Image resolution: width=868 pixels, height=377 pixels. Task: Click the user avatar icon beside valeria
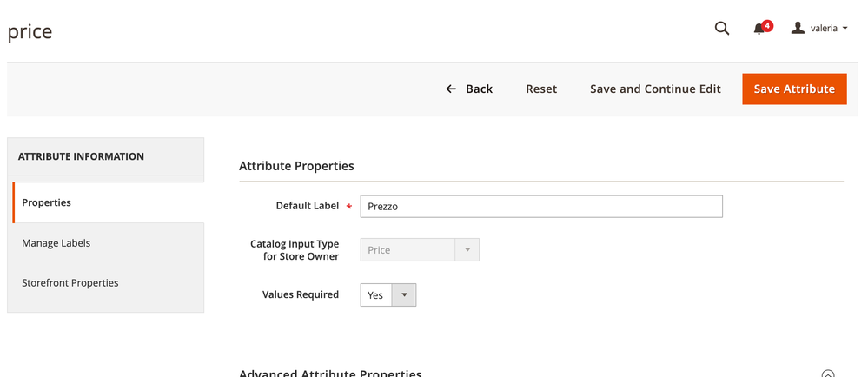(798, 29)
